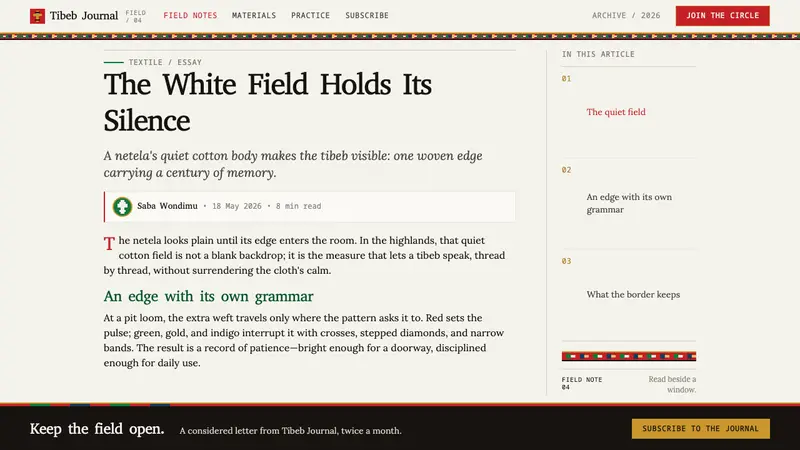The image size is (800, 450).
Task: Click the red drop cap letter T
Action: [109, 244]
